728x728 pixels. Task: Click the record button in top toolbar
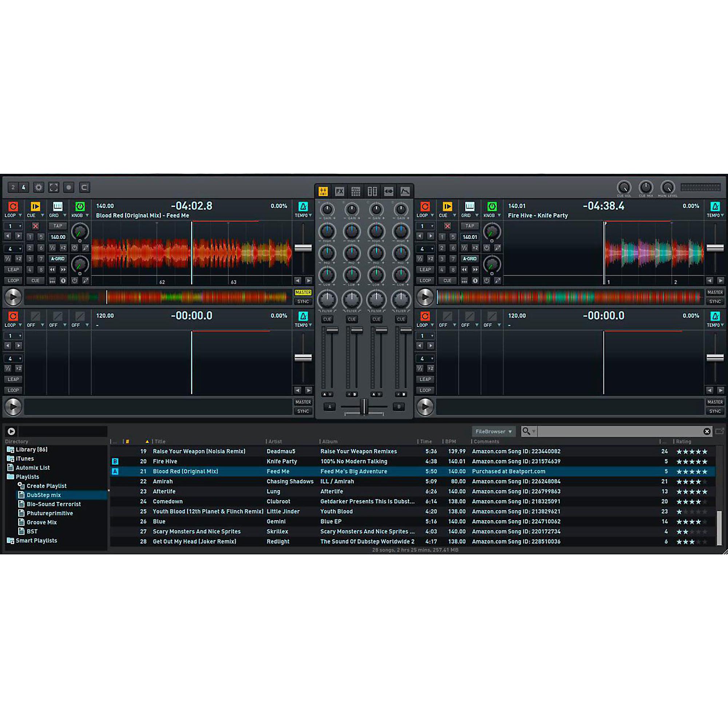point(68,187)
